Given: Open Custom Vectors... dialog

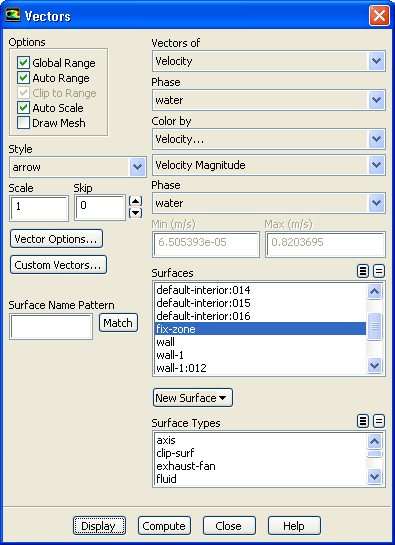Looking at the screenshot, I should click(x=58, y=265).
